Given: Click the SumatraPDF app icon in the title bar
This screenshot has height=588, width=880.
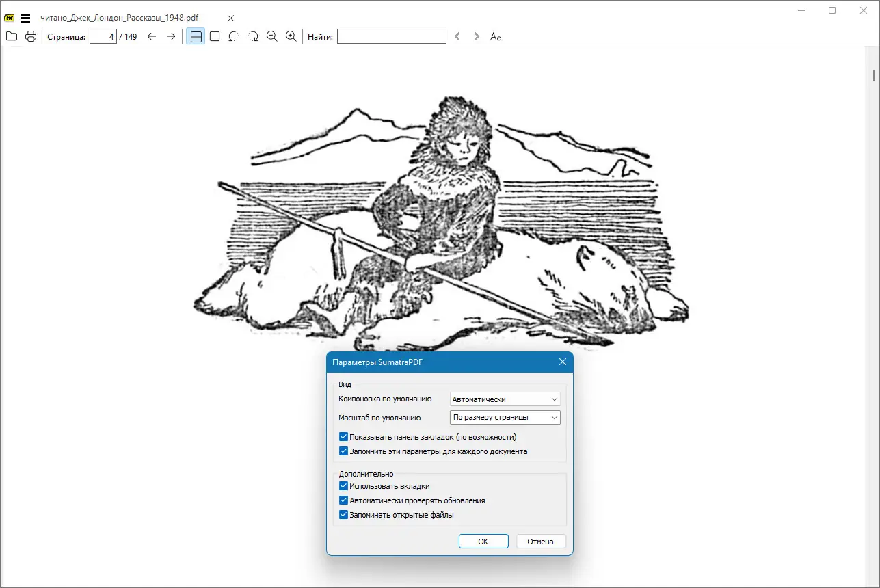Looking at the screenshot, I should point(10,18).
